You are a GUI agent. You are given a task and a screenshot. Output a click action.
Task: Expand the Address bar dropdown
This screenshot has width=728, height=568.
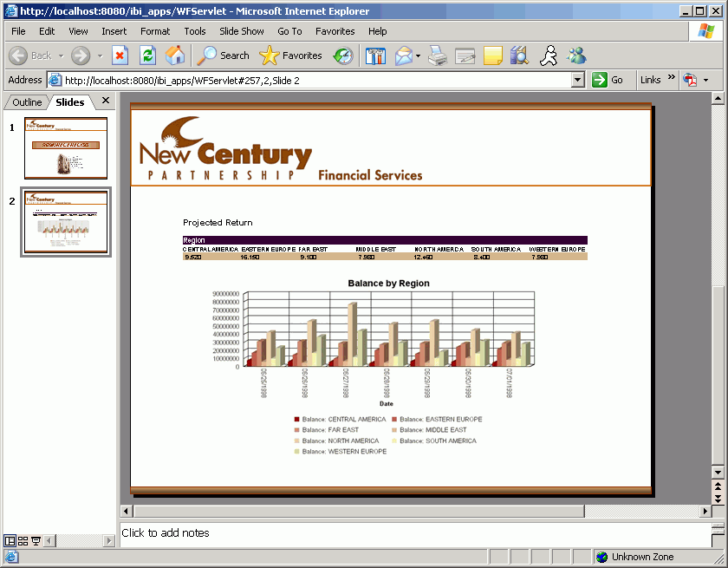(577, 80)
